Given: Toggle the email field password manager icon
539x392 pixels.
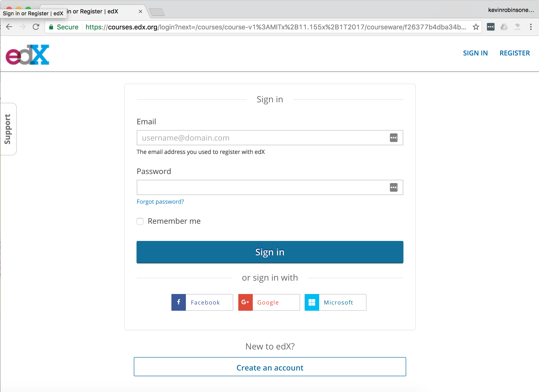Looking at the screenshot, I should point(393,137).
